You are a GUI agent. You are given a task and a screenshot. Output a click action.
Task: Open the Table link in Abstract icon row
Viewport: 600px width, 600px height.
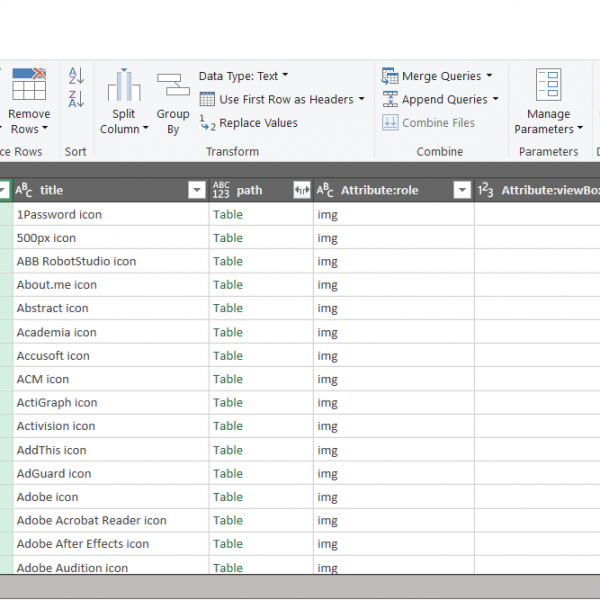coord(228,308)
